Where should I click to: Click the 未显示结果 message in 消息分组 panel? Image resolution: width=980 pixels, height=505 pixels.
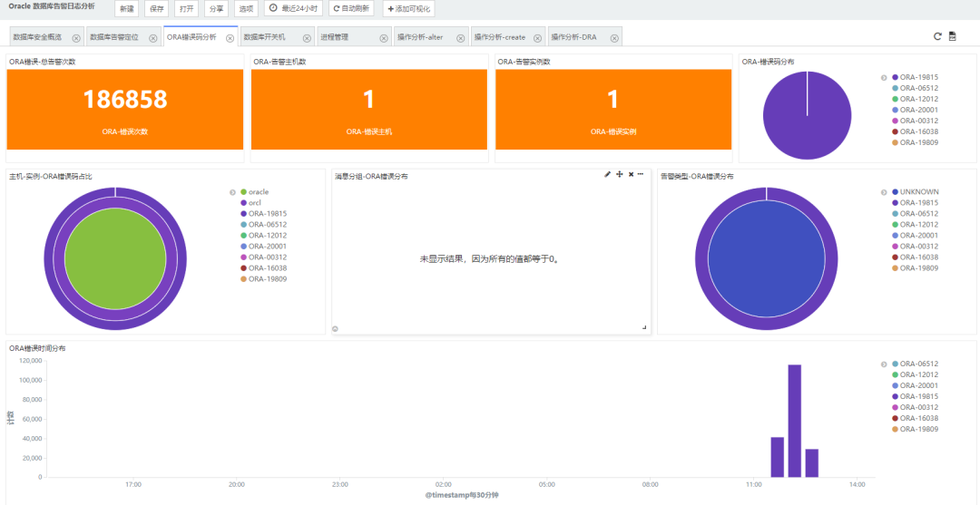point(491,259)
